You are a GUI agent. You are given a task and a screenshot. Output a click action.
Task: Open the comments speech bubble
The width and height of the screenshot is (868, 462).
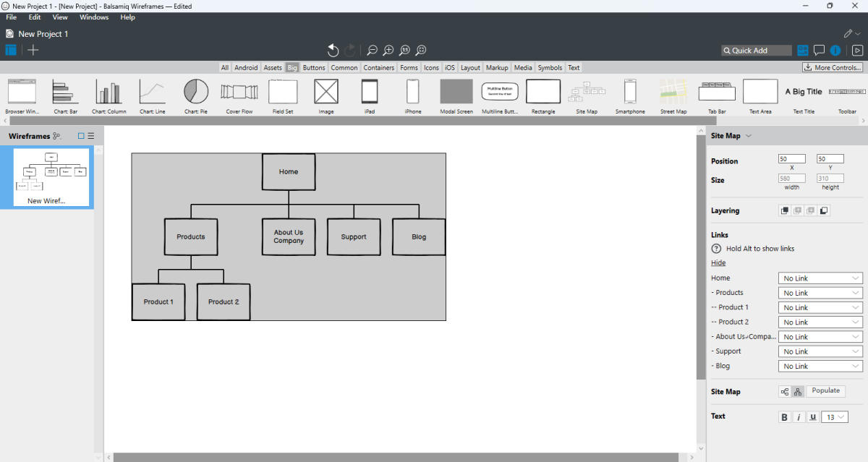pyautogui.click(x=819, y=51)
